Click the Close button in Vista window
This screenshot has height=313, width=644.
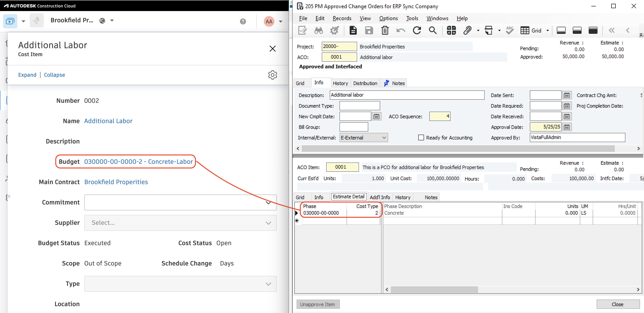[618, 305]
